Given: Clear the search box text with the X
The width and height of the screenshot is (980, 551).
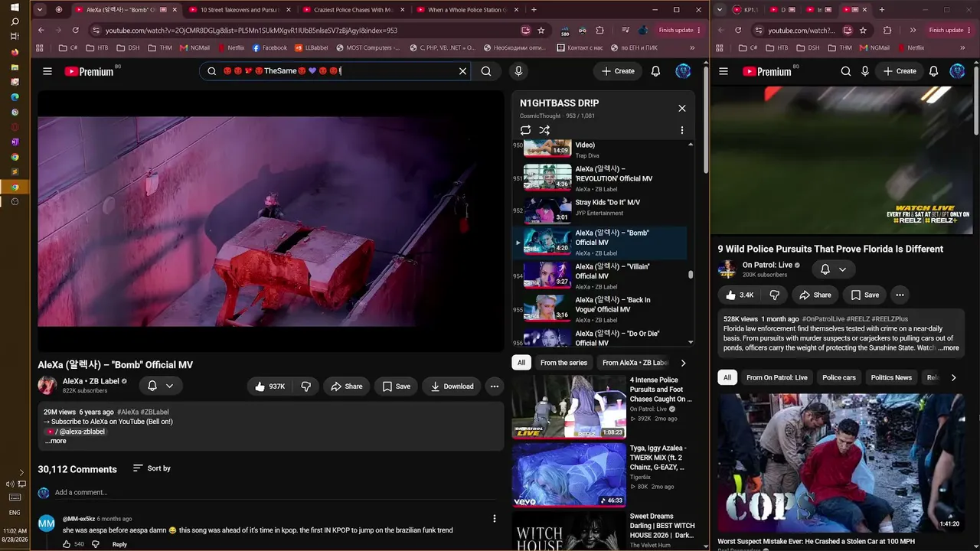Looking at the screenshot, I should [x=462, y=71].
